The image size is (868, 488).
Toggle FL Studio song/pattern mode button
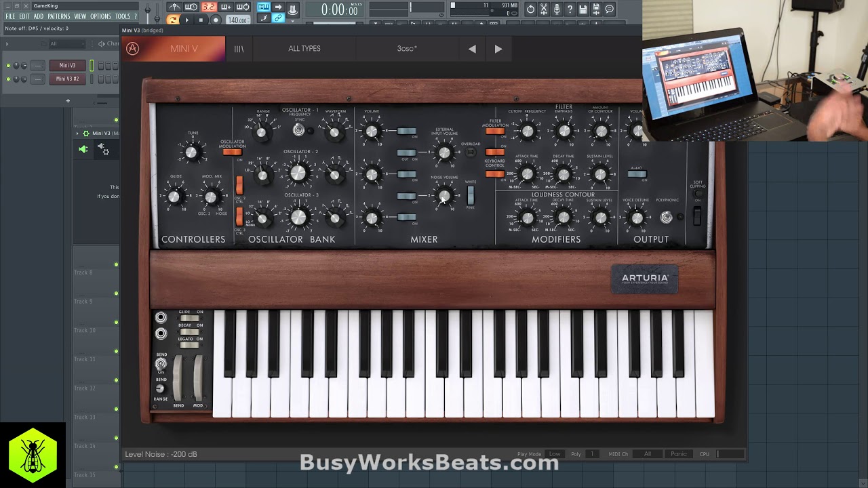pyautogui.click(x=172, y=20)
